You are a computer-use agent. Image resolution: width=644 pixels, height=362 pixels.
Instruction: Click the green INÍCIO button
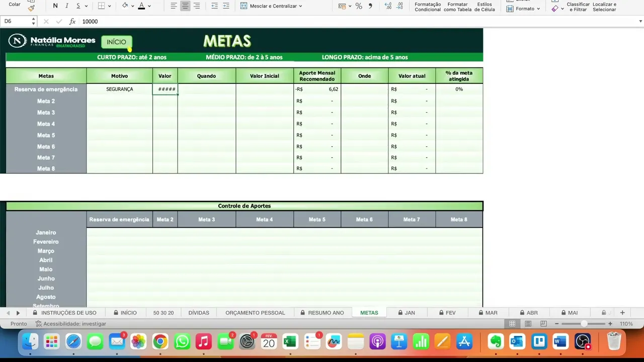coord(116,42)
